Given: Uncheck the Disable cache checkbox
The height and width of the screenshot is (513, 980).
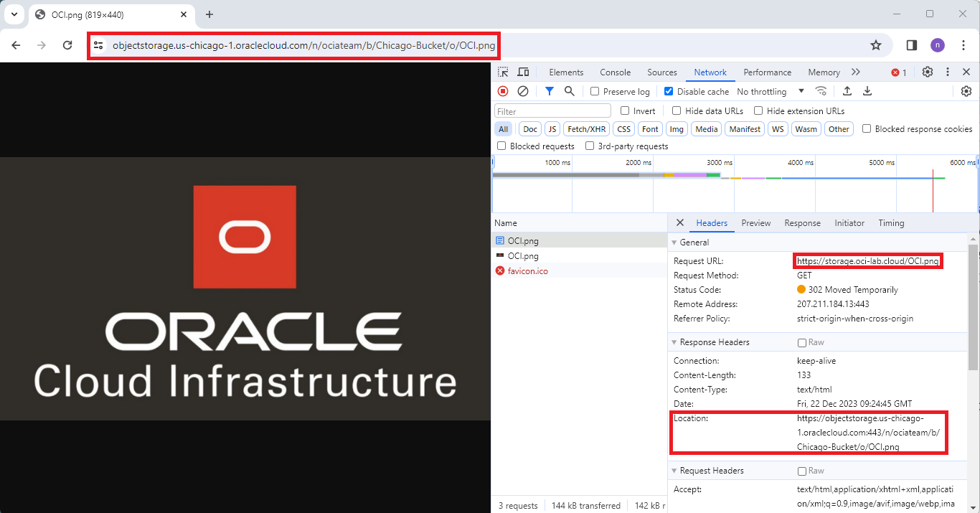Looking at the screenshot, I should (669, 92).
